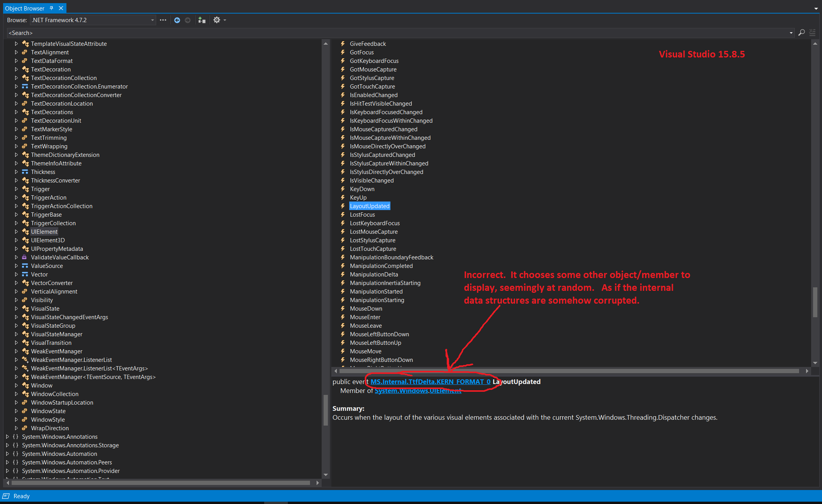This screenshot has height=504, width=822.
Task: Open Object Browser Settings gear
Action: tap(217, 20)
